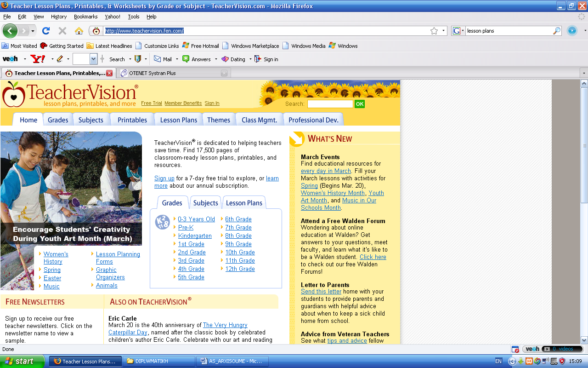Viewport: 588px width, 368px height.
Task: Click the XAMPP orange tray icon
Action: [529, 361]
